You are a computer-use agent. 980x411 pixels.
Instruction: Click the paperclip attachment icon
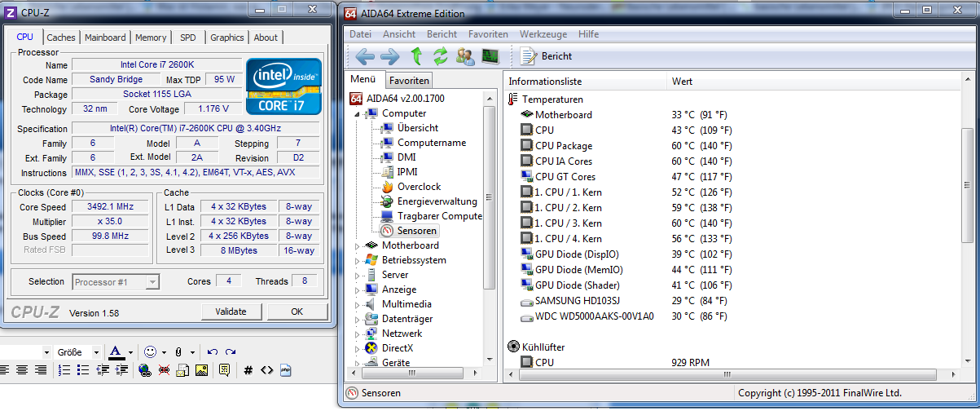coord(178,351)
